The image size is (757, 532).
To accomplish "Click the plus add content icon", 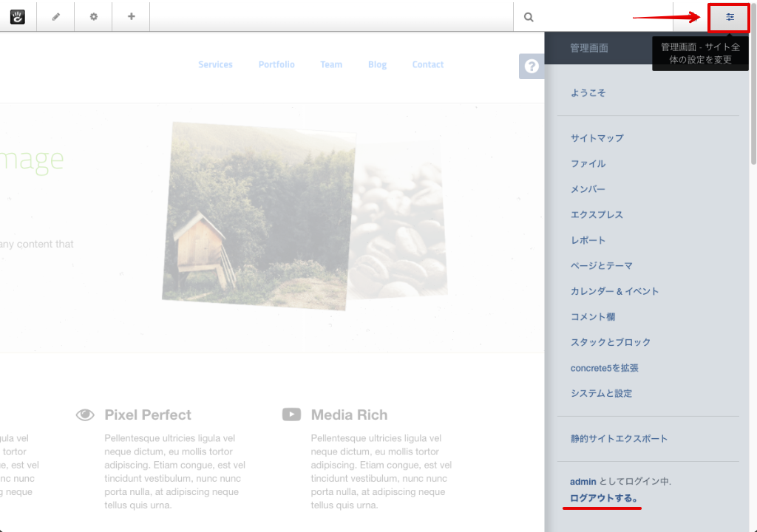I will [x=131, y=17].
